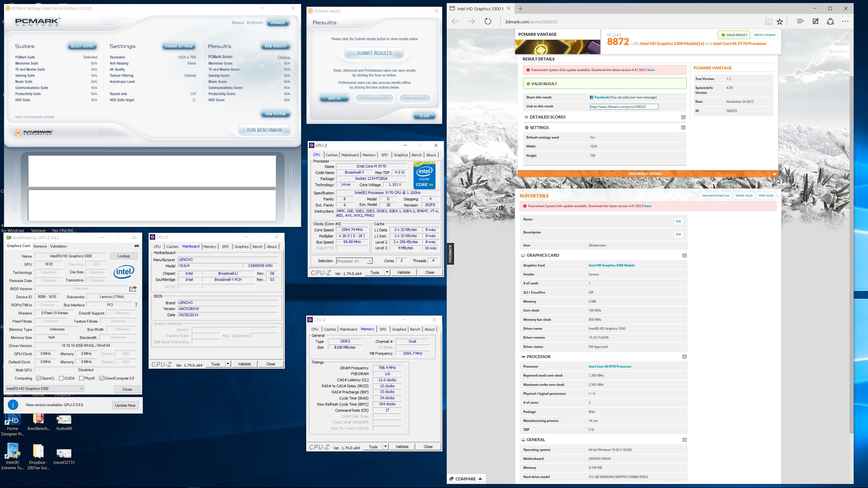Click Add to compare on 3dmark page
This screenshot has height=488, width=868.
(x=765, y=35)
